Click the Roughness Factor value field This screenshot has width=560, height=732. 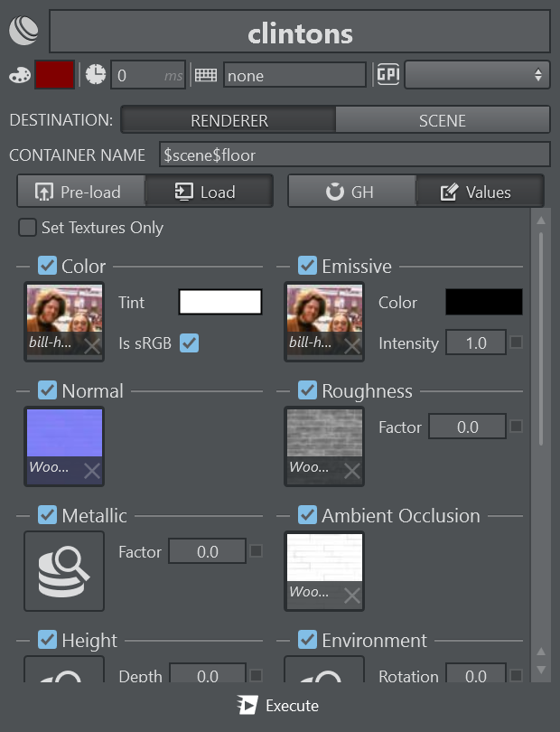467,427
